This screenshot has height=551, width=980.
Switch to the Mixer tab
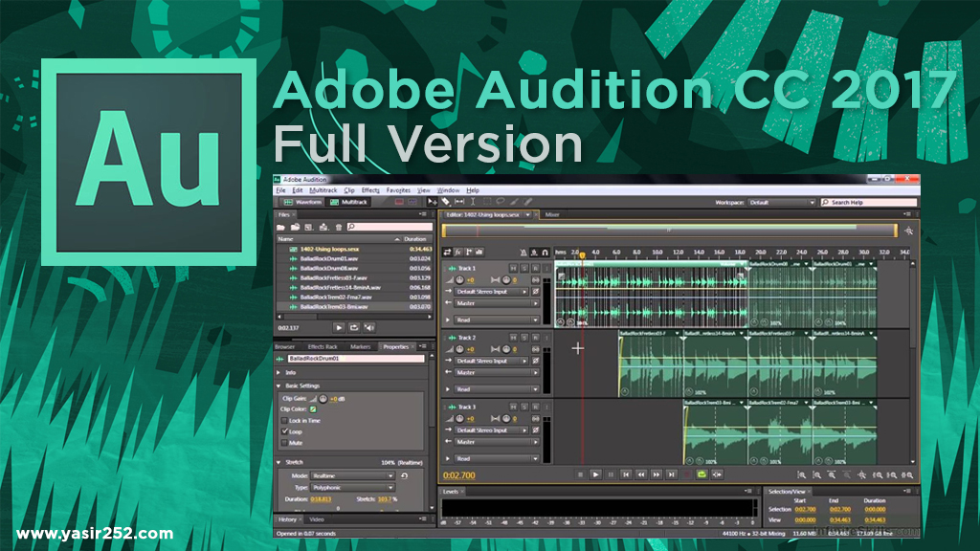click(552, 214)
